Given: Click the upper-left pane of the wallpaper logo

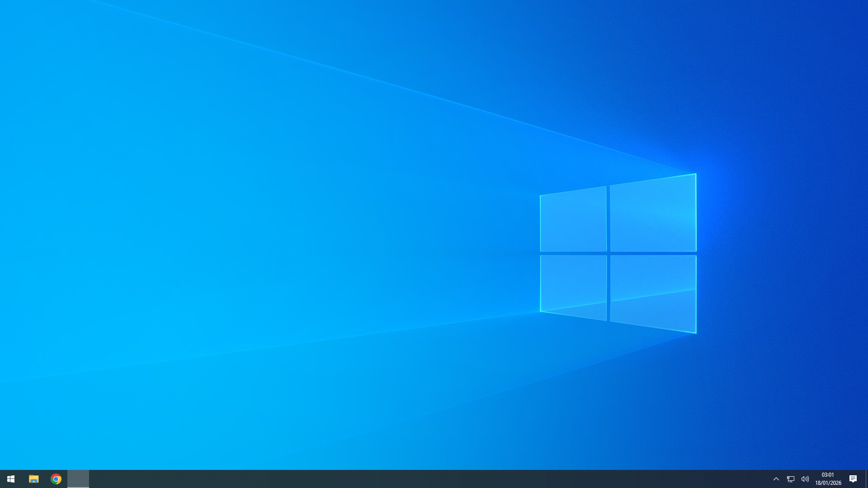Looking at the screenshot, I should tap(573, 221).
